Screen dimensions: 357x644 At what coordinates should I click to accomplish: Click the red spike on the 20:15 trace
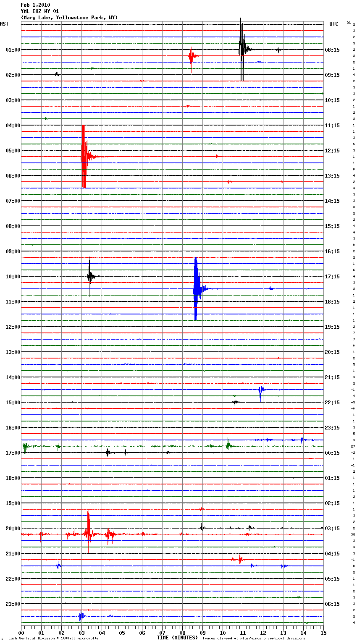pyautogui.click(x=88, y=534)
